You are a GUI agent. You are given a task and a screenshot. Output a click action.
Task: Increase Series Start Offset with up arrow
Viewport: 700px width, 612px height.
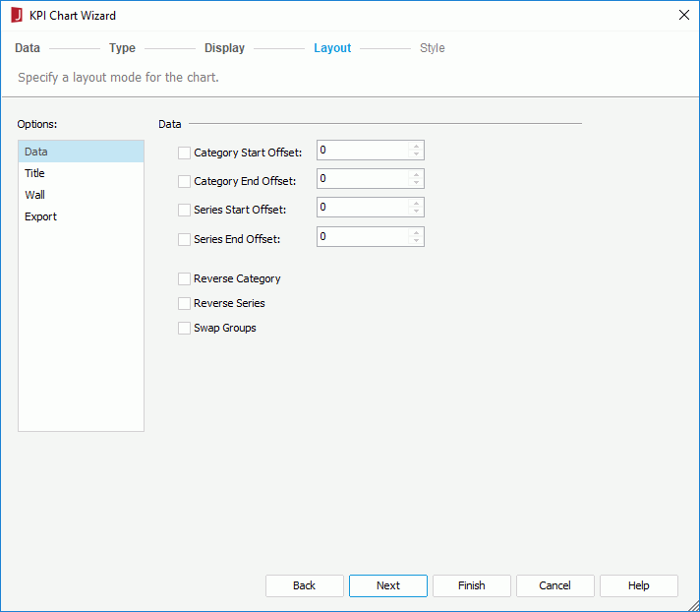tap(416, 204)
